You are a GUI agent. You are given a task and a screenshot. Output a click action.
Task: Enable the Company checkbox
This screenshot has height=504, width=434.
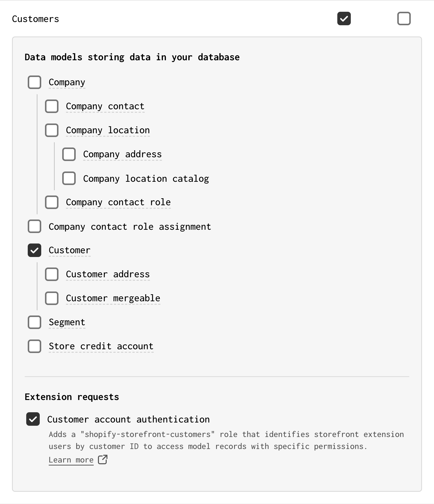[x=34, y=82]
